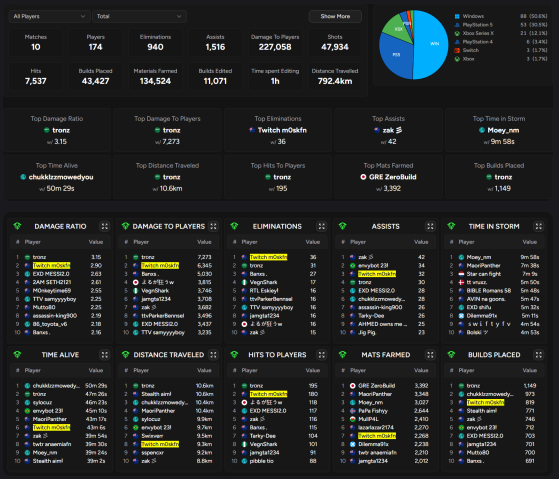Select 2AM SETH2121 in Damage Ratio list
Screen dimensions: 559x479
coord(52,282)
